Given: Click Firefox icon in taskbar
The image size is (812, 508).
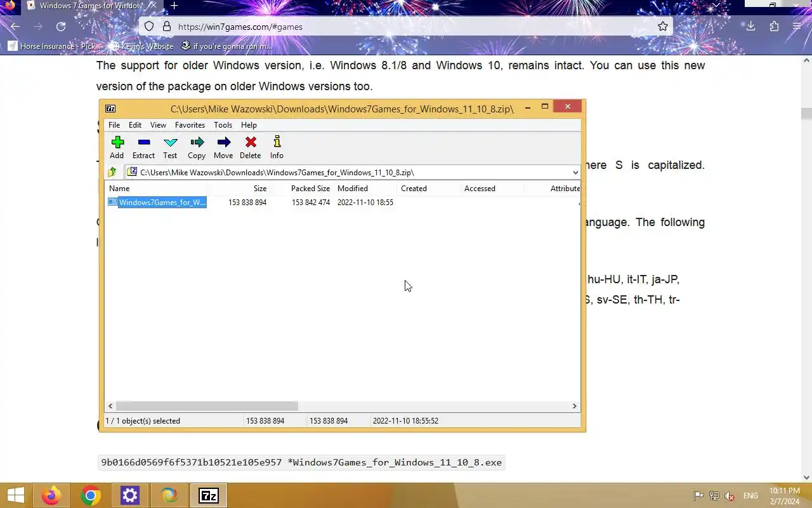Looking at the screenshot, I should [x=51, y=495].
